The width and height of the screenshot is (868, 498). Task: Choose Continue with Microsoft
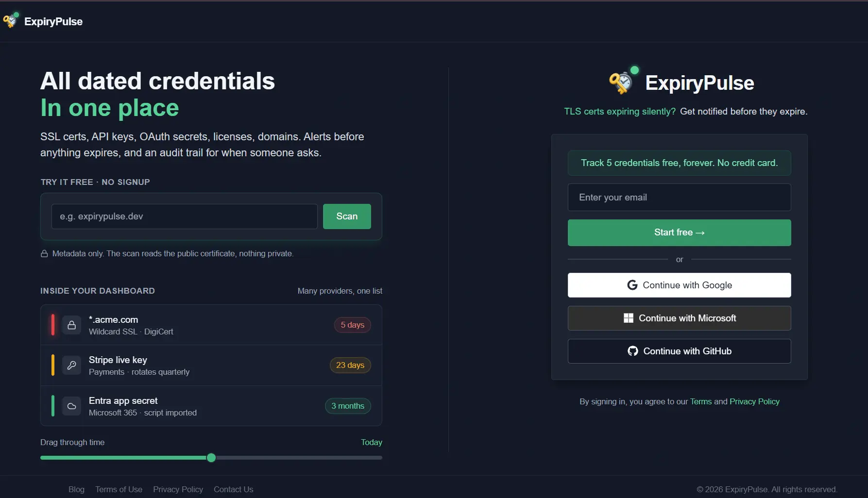click(x=679, y=318)
